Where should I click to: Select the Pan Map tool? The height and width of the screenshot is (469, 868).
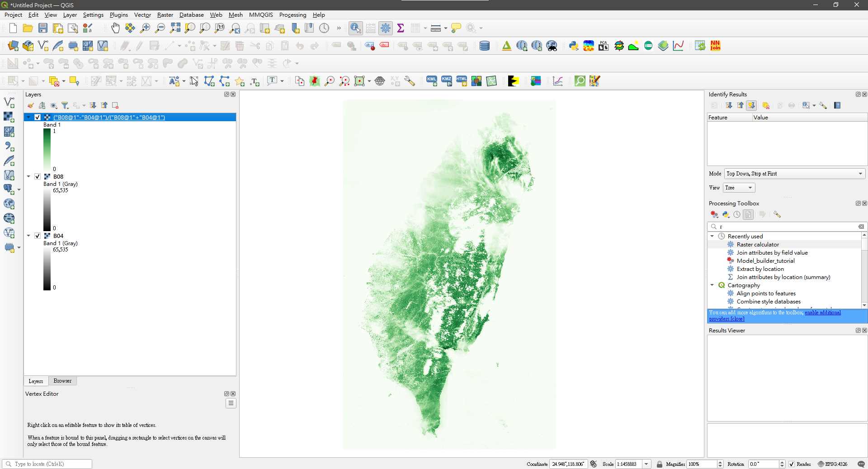pyautogui.click(x=115, y=28)
